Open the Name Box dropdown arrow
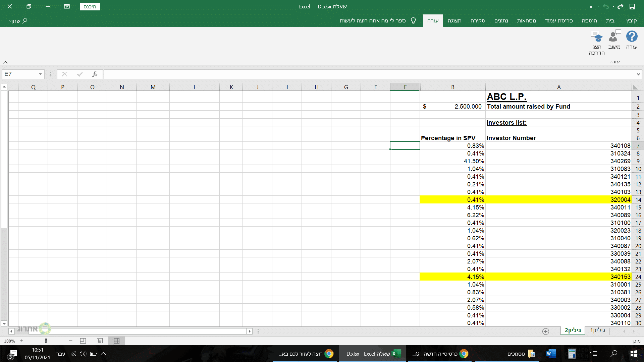Viewport: 644px width, 362px height. (x=40, y=74)
